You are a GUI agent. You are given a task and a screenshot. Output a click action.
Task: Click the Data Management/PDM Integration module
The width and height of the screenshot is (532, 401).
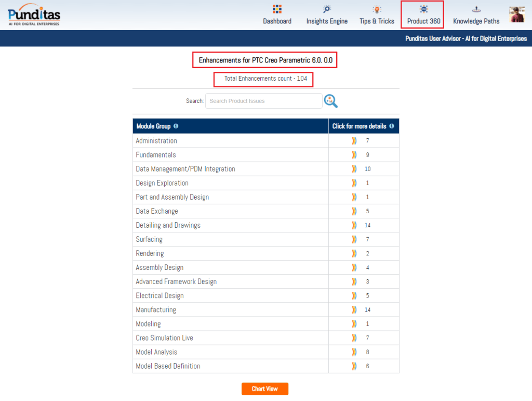(185, 169)
